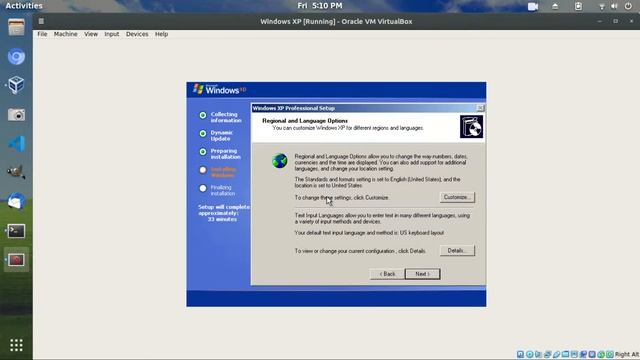The width and height of the screenshot is (640, 360).
Task: Click the globe icon in setup dialog
Action: pyautogui.click(x=280, y=161)
